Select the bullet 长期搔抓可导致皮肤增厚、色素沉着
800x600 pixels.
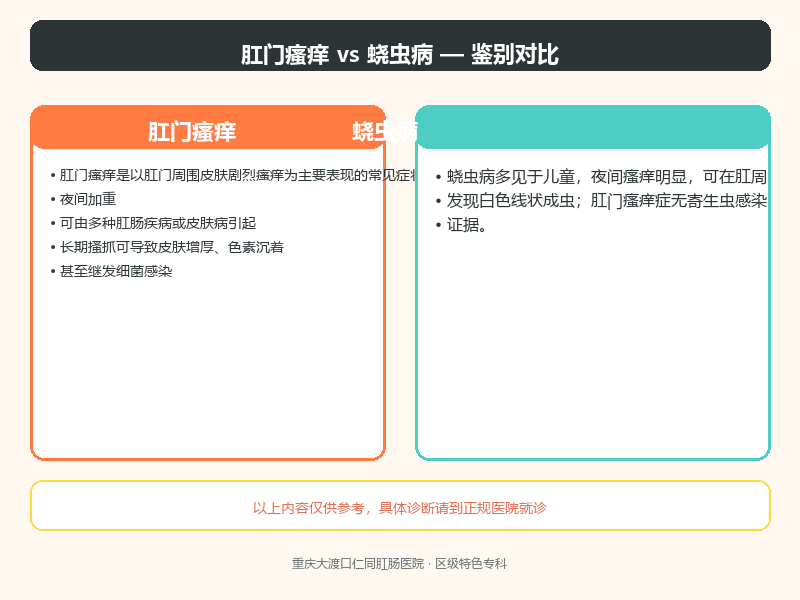point(167,247)
